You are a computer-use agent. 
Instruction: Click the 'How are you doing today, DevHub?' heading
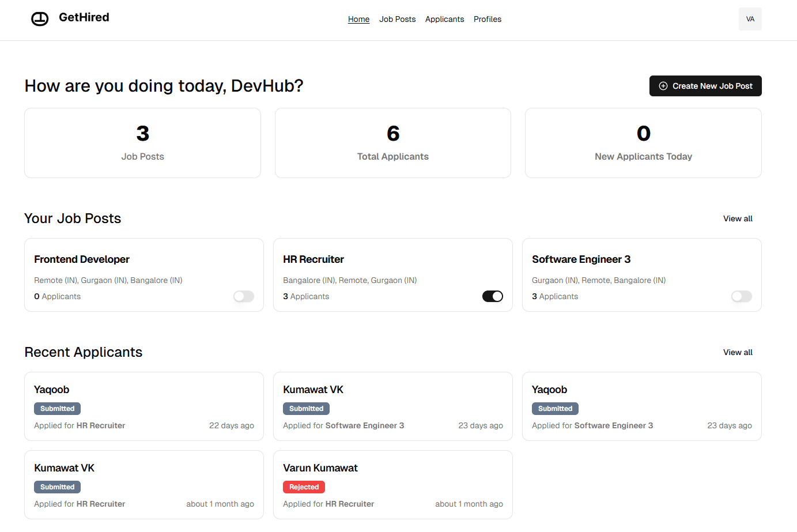(164, 86)
